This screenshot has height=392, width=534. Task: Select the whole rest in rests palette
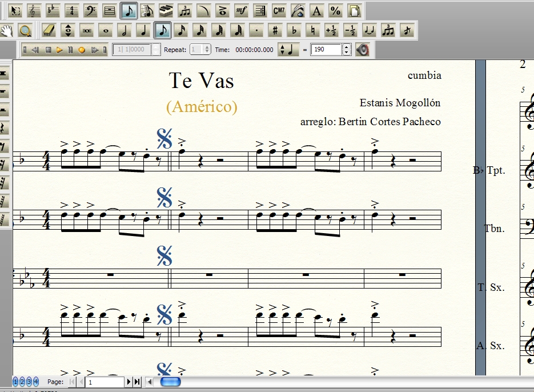pos(3,91)
